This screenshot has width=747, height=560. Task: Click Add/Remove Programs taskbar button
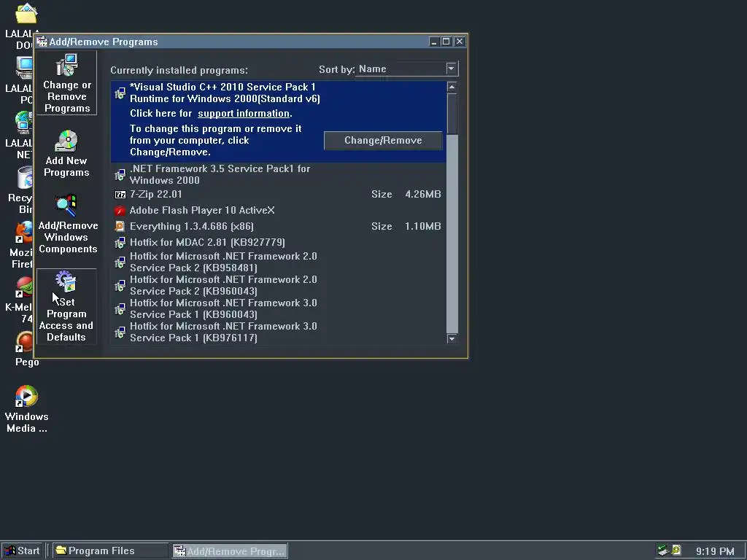pos(230,551)
